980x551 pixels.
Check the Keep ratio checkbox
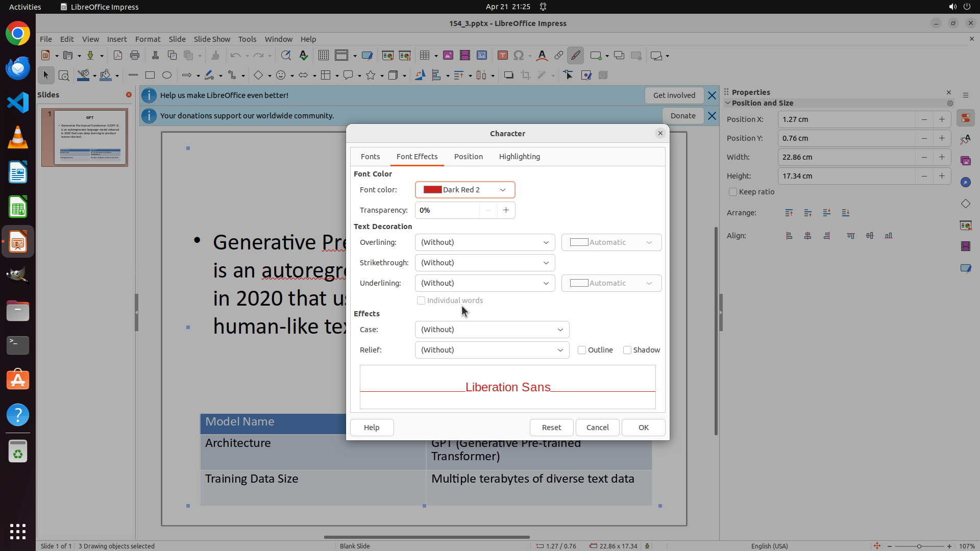point(733,192)
